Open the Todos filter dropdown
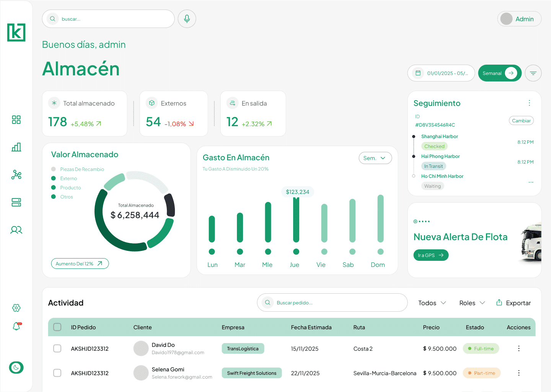 [432, 303]
